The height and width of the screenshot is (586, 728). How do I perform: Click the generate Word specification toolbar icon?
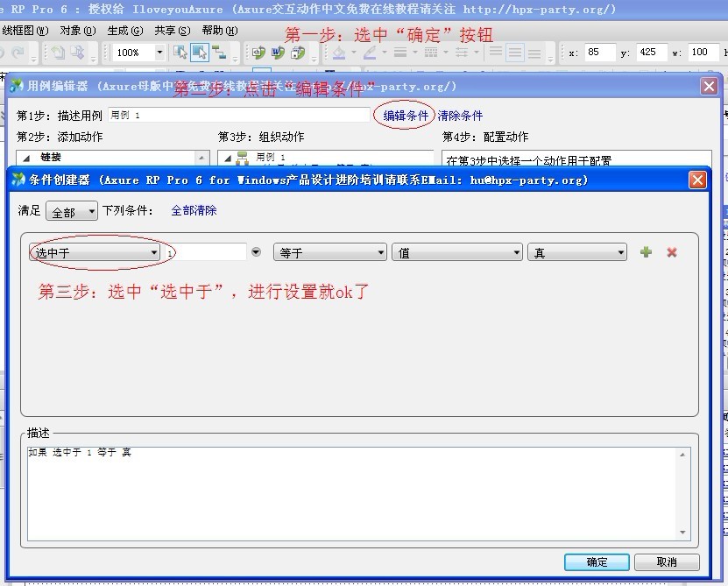279,53
